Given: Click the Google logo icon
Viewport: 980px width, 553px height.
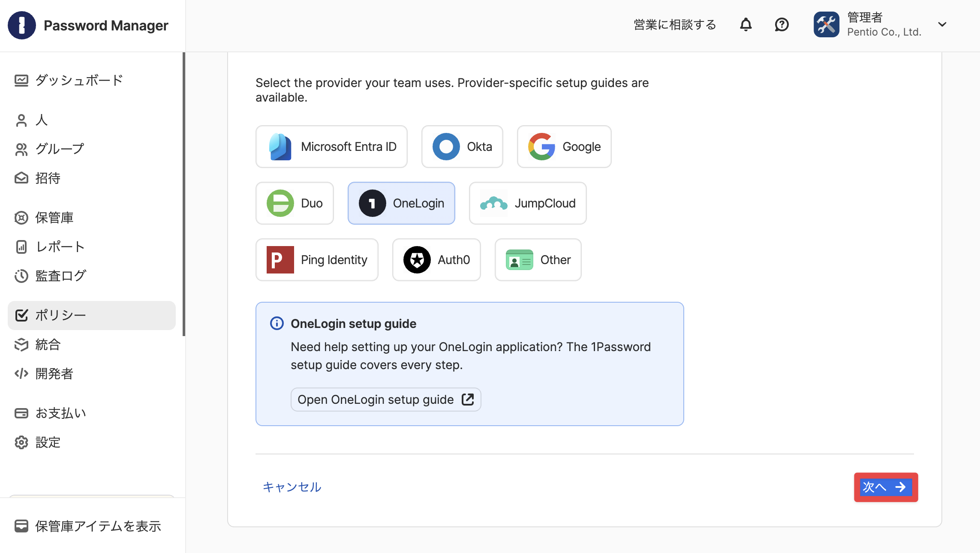Looking at the screenshot, I should [542, 147].
